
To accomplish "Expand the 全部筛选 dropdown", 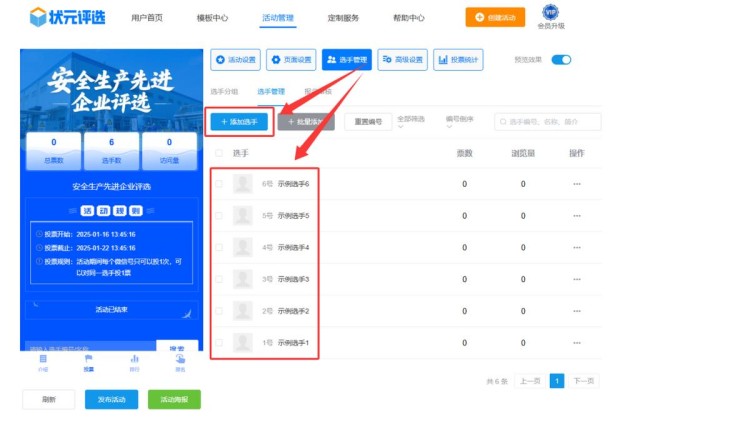I will pyautogui.click(x=413, y=120).
